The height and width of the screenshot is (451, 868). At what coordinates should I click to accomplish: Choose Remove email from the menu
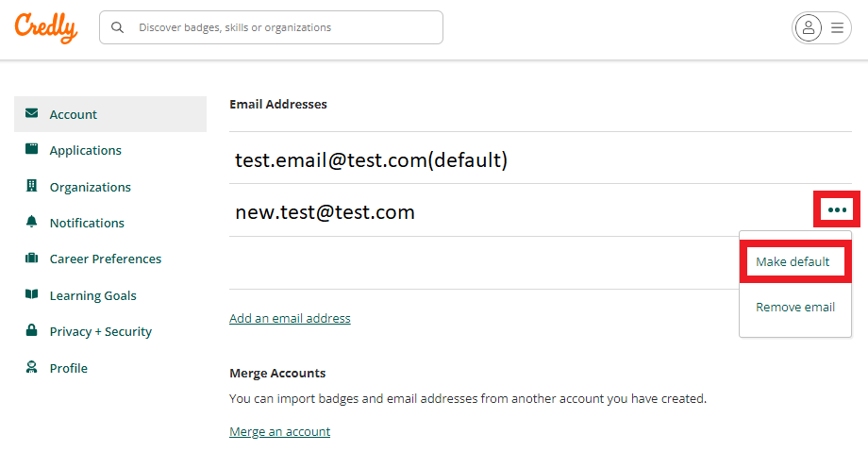tap(795, 308)
